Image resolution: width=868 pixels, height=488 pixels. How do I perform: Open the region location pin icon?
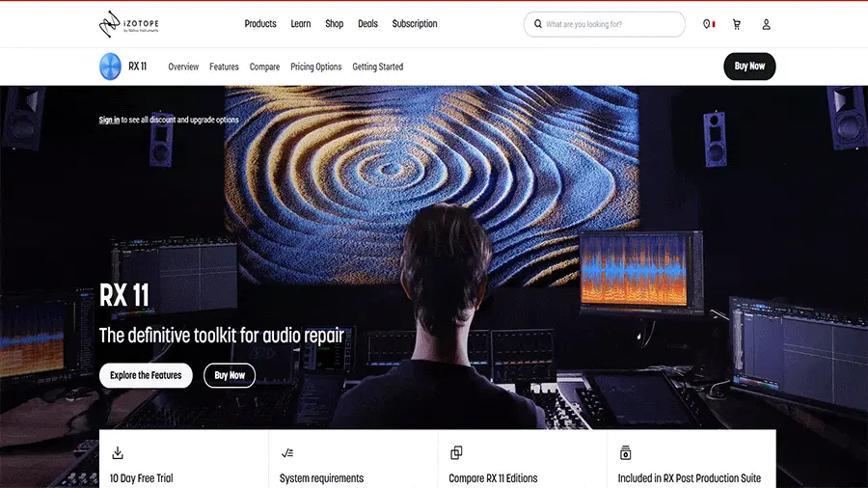(x=707, y=24)
